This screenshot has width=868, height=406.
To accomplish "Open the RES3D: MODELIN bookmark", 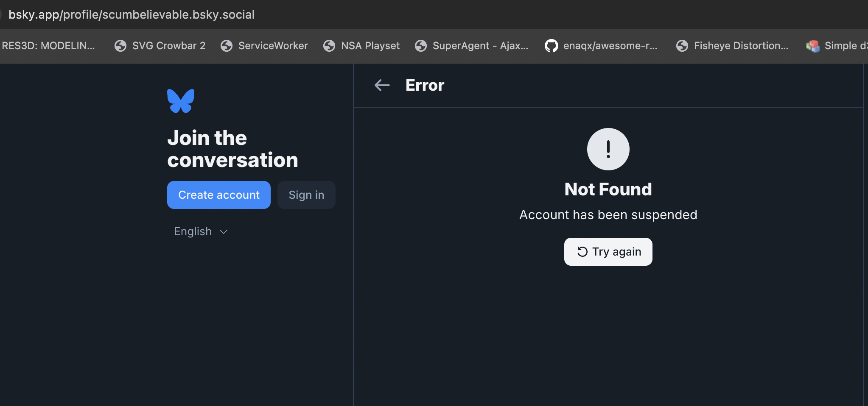I will click(x=48, y=46).
